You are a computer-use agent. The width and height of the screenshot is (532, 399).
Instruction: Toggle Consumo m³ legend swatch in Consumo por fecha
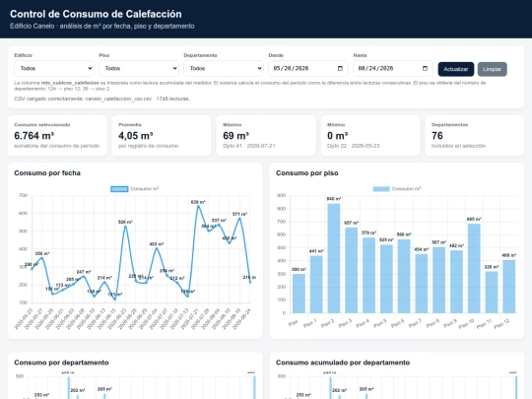(x=119, y=189)
